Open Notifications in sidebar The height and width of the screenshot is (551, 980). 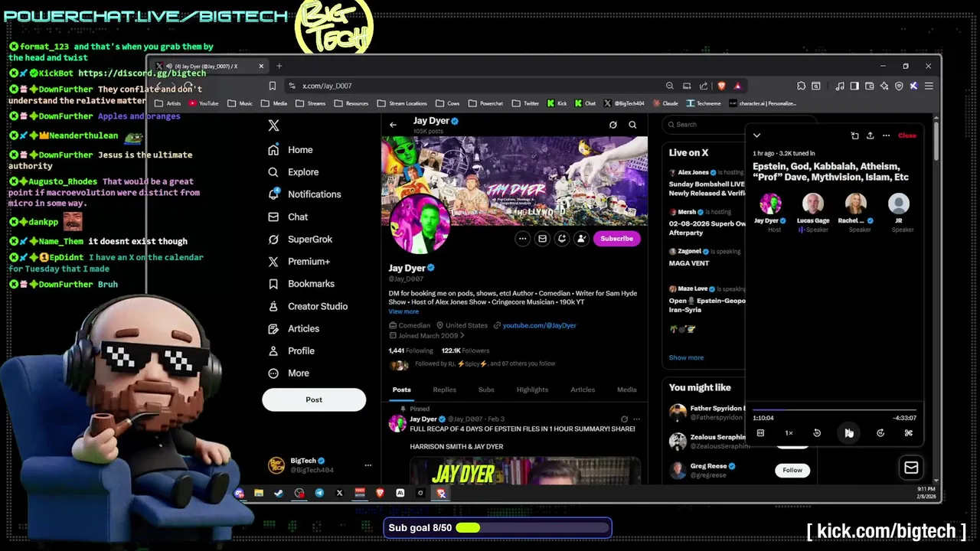coord(304,194)
